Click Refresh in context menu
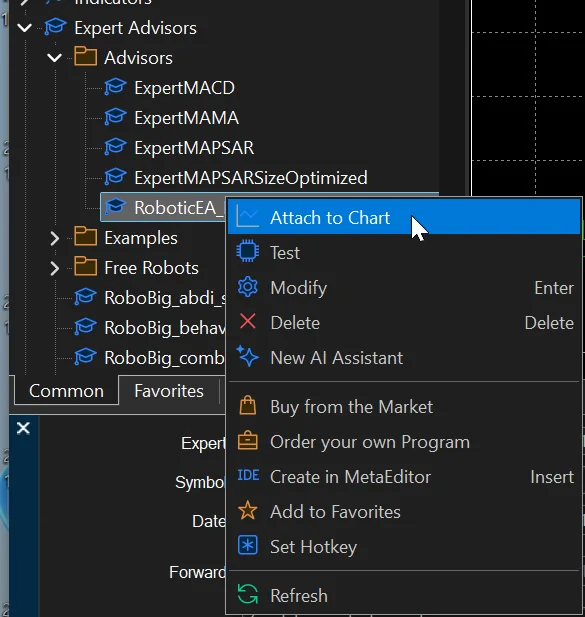The image size is (585, 617). 404,595
